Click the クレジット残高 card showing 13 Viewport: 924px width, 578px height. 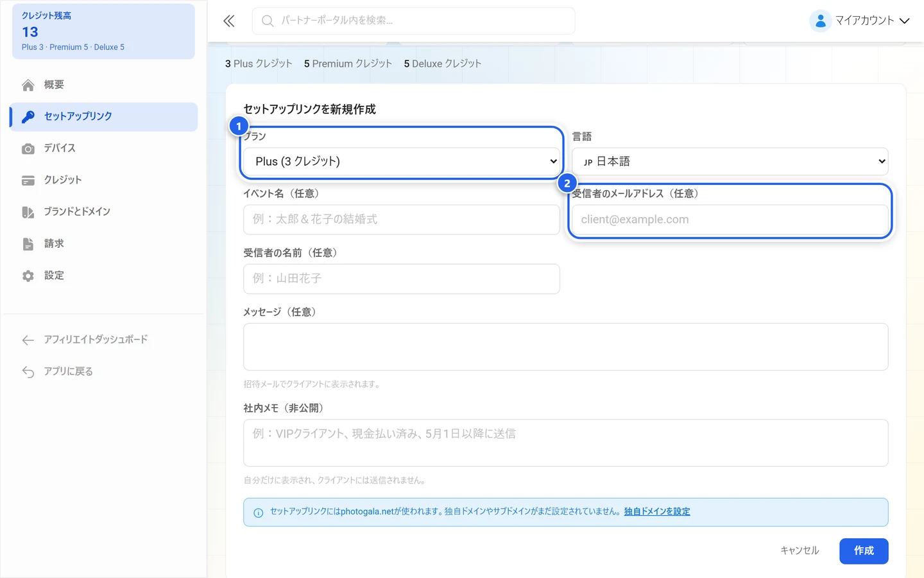click(104, 31)
